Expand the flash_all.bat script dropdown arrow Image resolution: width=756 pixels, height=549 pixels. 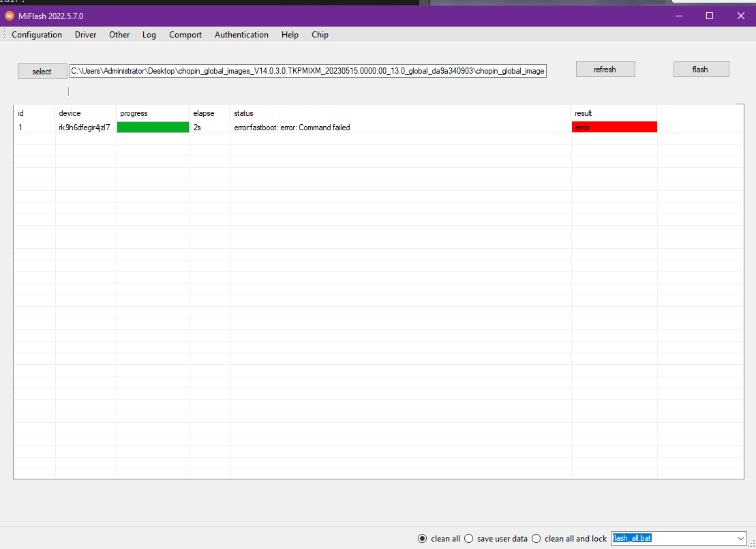pyautogui.click(x=740, y=538)
